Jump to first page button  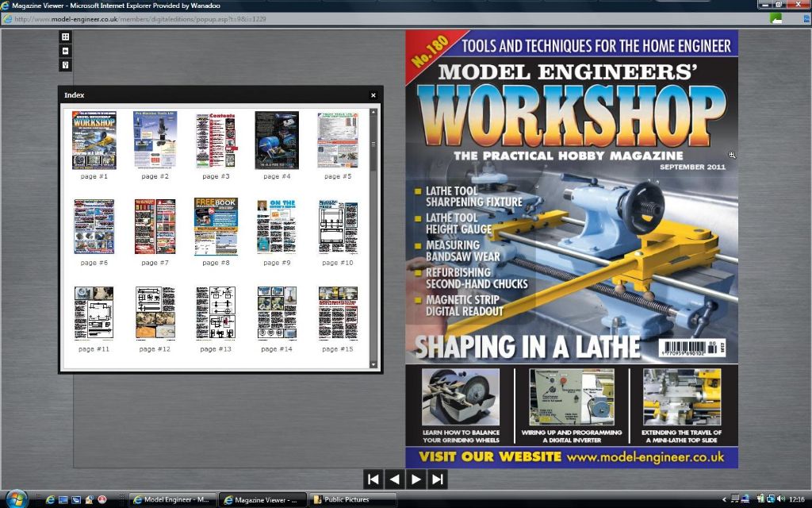pos(373,479)
